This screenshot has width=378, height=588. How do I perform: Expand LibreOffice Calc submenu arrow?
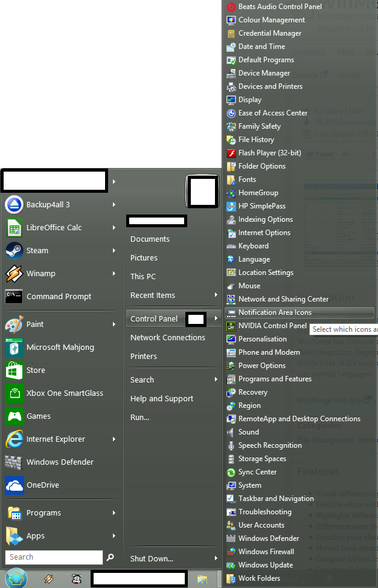(114, 228)
